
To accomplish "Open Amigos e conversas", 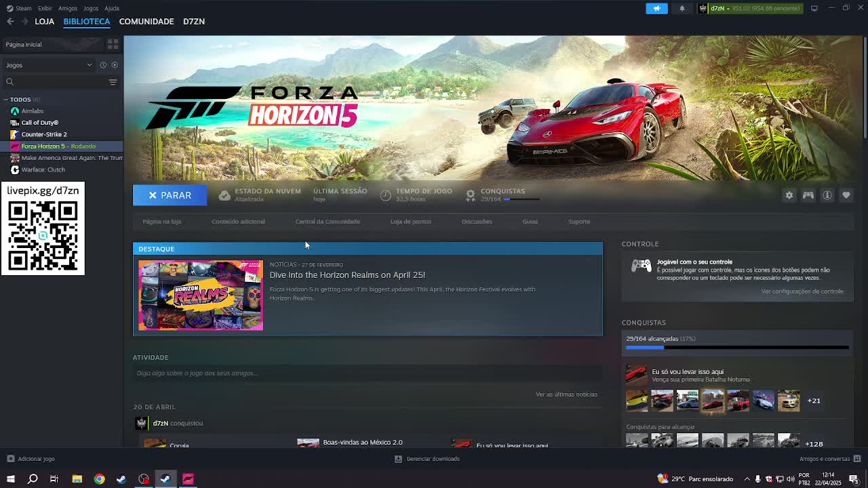I will tap(829, 459).
